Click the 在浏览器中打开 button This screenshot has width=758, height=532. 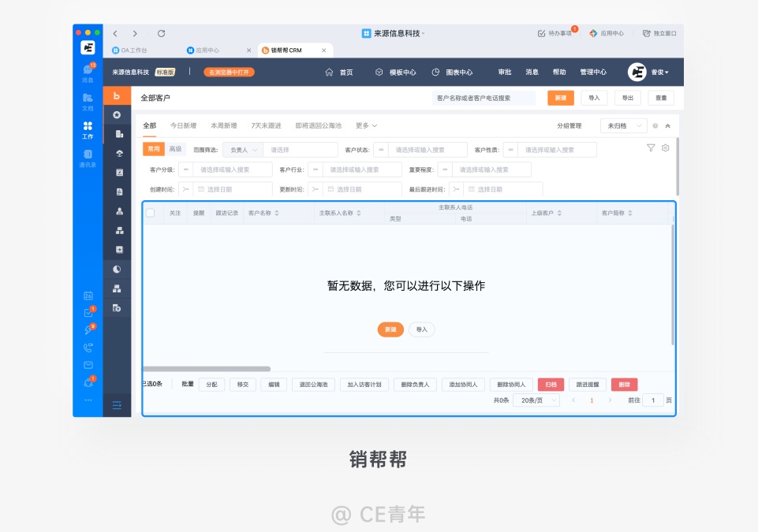coord(230,72)
